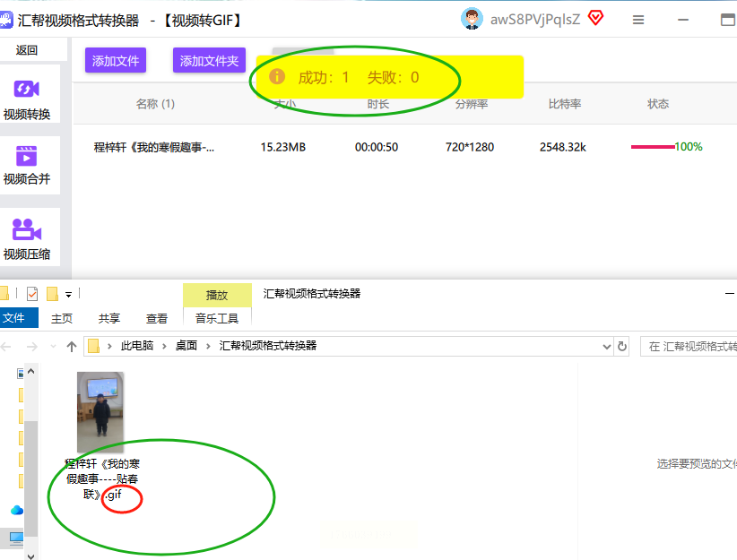This screenshot has width=737, height=560.
Task: Maximize the converter window
Action: point(728,20)
